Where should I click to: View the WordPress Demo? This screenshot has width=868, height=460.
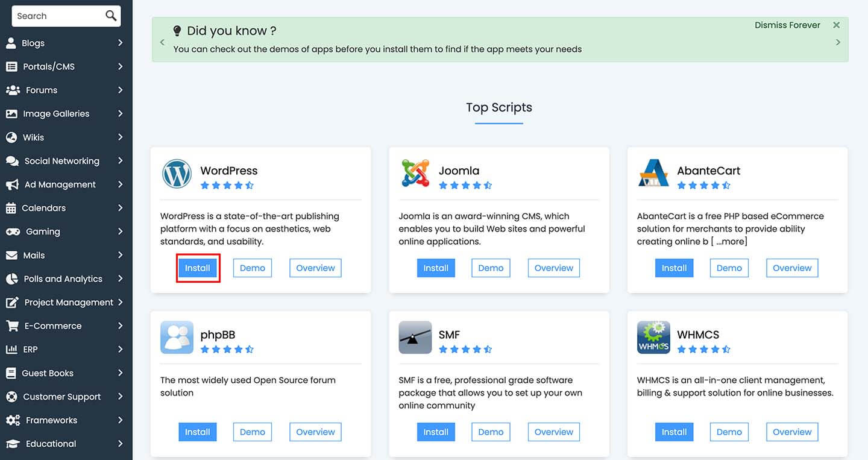pyautogui.click(x=253, y=268)
